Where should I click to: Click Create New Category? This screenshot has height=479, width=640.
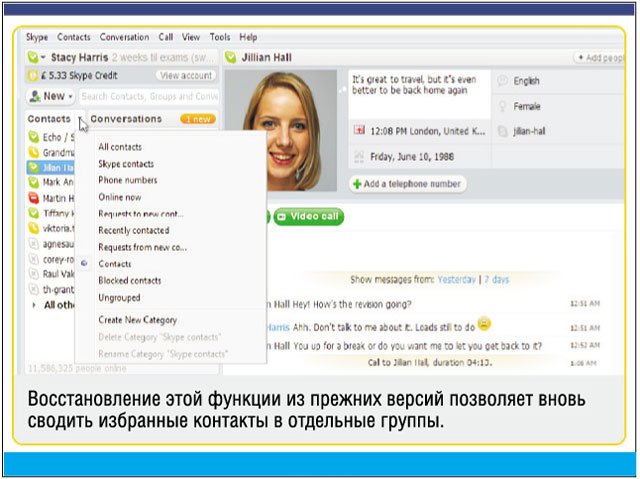tap(138, 320)
